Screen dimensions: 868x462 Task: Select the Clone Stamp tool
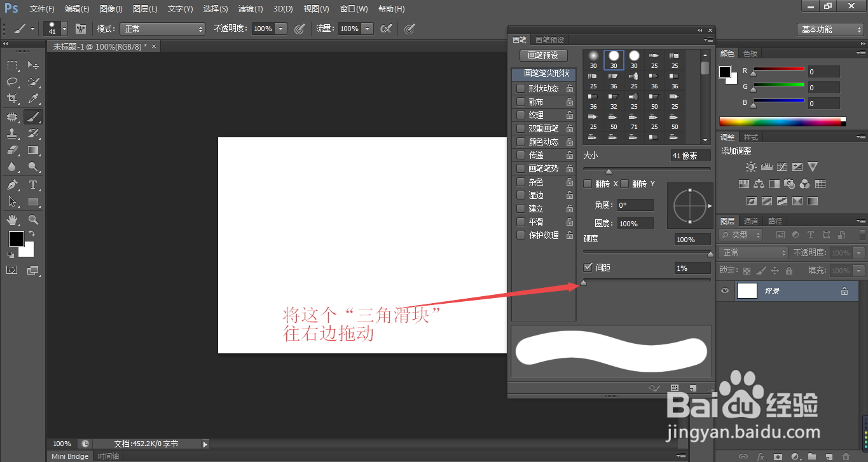pos(13,133)
